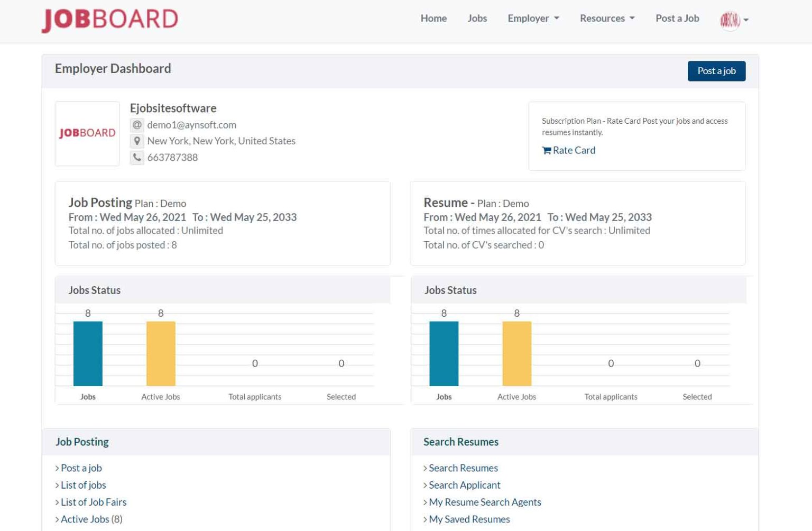
Task: Click the JOBBOARD logo in the header
Action: coord(108,19)
